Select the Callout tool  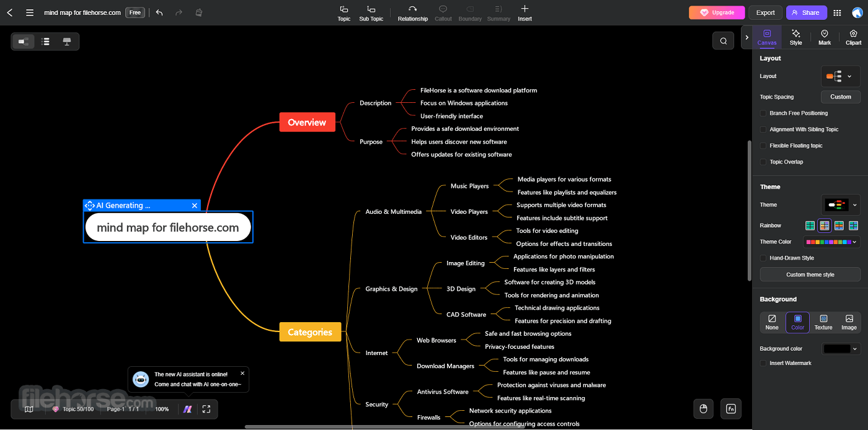click(x=443, y=13)
